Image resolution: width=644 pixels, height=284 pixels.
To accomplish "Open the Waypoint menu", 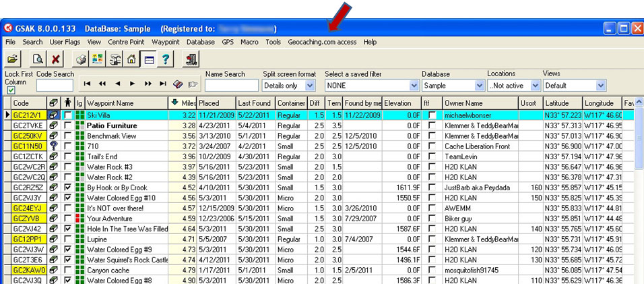I will (166, 42).
